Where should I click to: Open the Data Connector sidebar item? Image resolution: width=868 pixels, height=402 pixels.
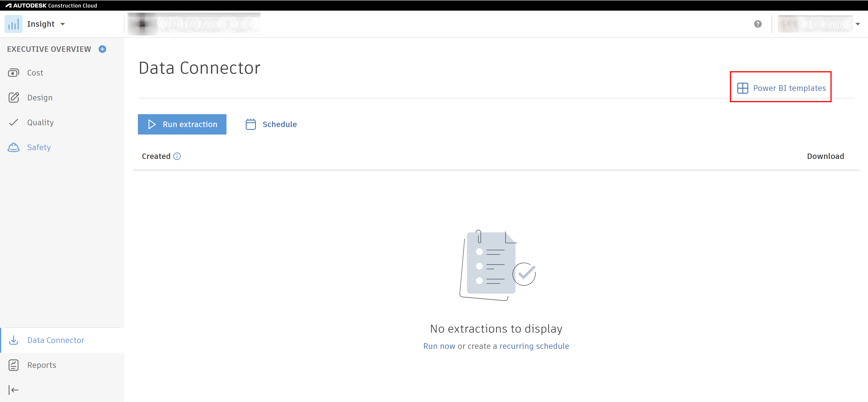56,340
